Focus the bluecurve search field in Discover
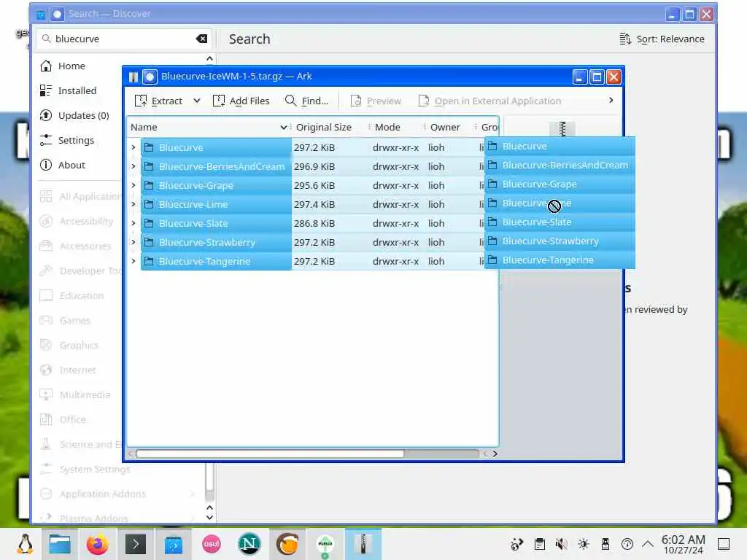747x560 pixels. click(x=122, y=39)
